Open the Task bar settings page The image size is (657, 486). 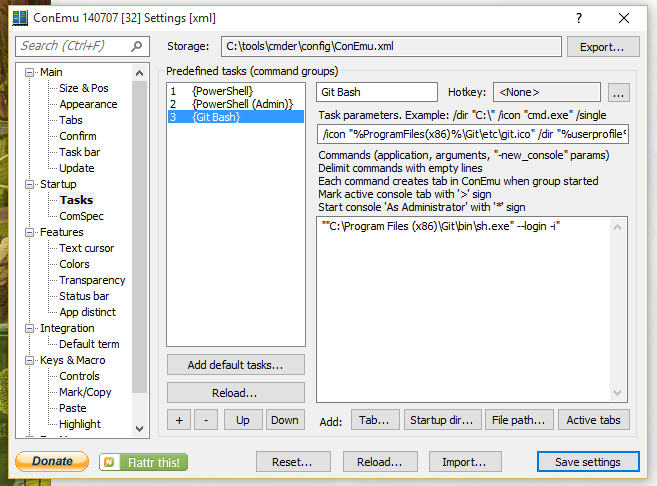click(x=80, y=152)
